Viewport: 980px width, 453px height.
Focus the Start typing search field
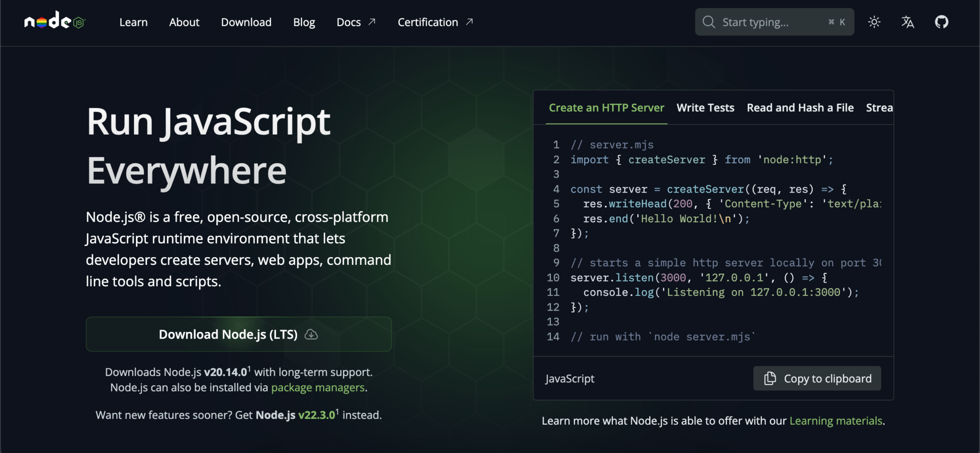click(x=774, y=22)
